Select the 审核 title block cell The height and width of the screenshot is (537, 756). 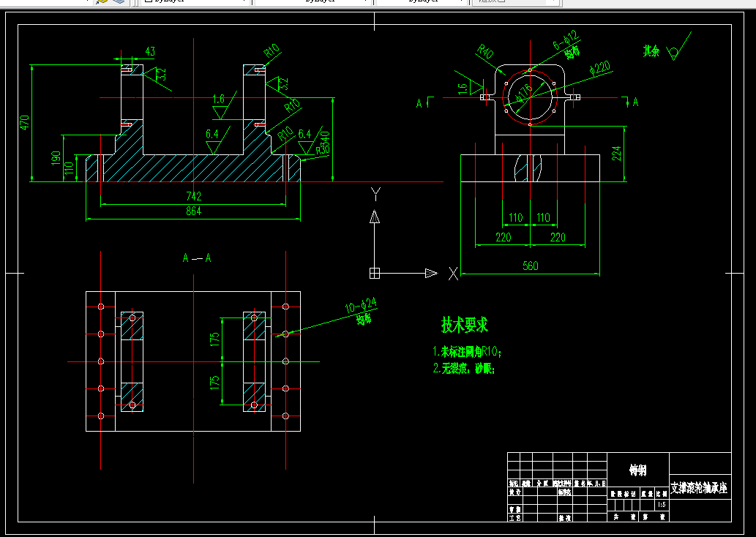tap(514, 509)
